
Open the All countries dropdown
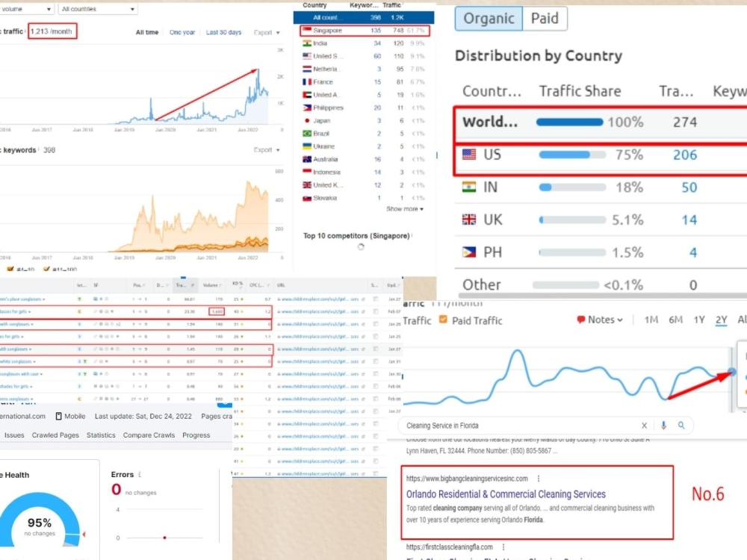click(98, 9)
